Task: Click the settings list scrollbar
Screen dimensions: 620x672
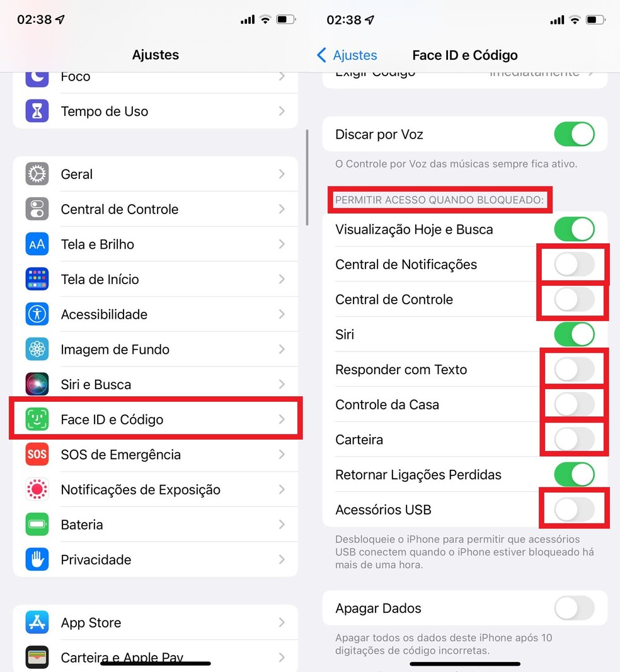Action: click(x=307, y=178)
